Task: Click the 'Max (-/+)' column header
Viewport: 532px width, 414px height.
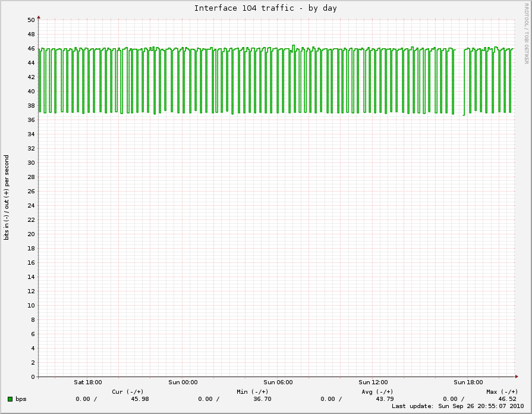Action: 502,392
